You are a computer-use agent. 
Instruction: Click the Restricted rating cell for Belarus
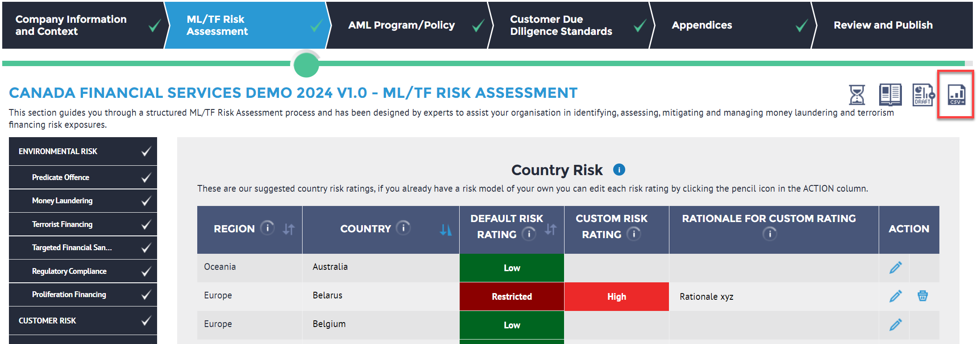click(x=512, y=297)
